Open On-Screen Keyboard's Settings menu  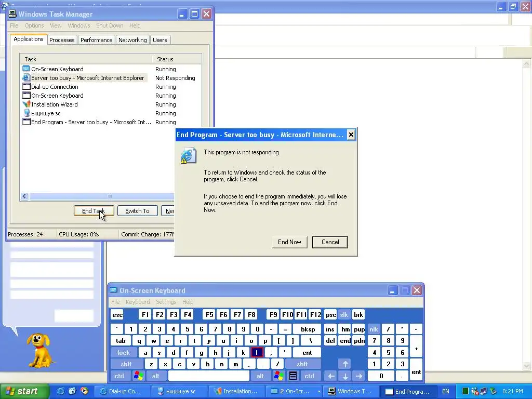pos(166,302)
